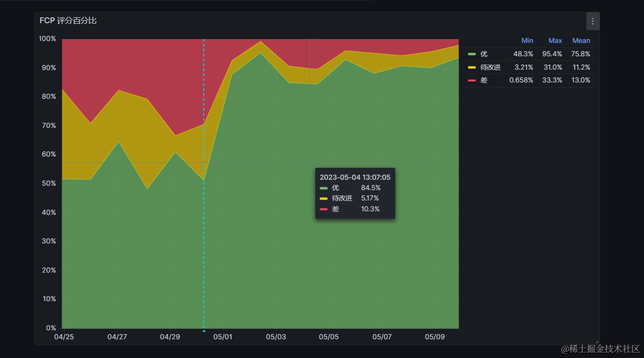Click the 75.8% Mean value for 优
Screen dimensions: 644x358
click(x=580, y=54)
